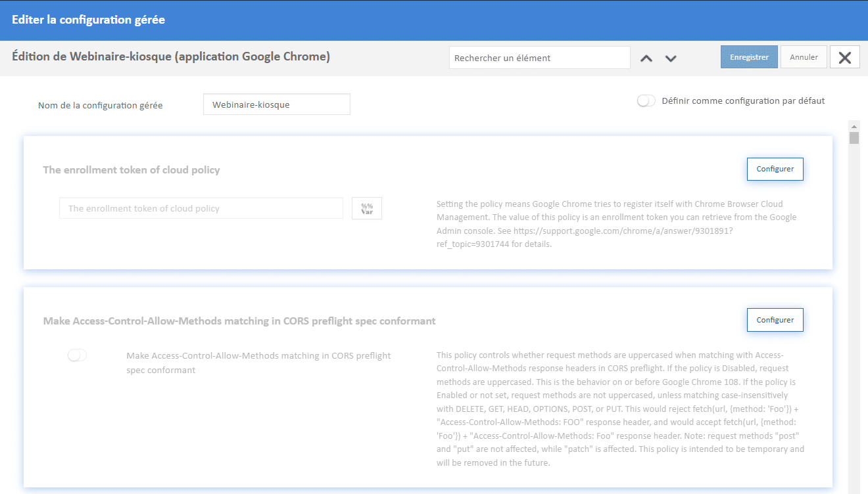The image size is (868, 494).
Task: Click the previous search result up chevron
Action: pyautogui.click(x=646, y=58)
